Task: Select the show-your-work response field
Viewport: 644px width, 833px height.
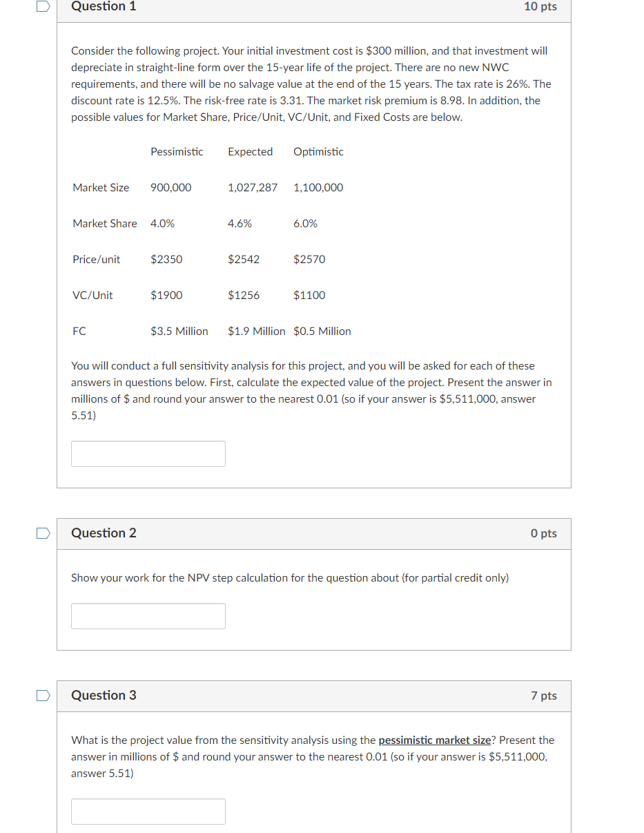Action: click(148, 615)
